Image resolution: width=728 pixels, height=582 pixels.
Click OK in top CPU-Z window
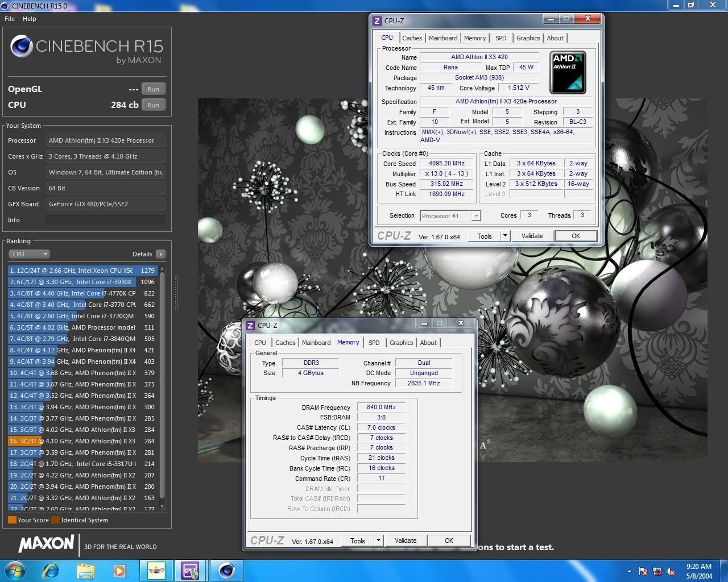tap(576, 236)
